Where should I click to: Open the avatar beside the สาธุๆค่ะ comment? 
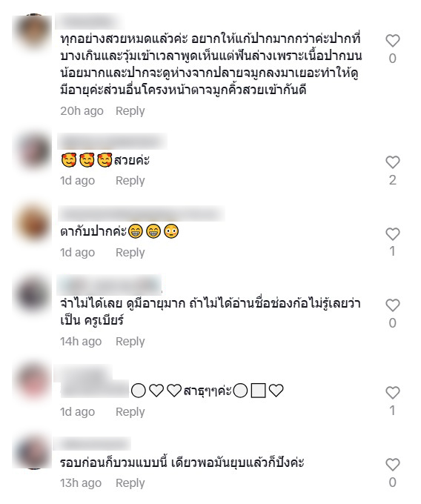32,382
